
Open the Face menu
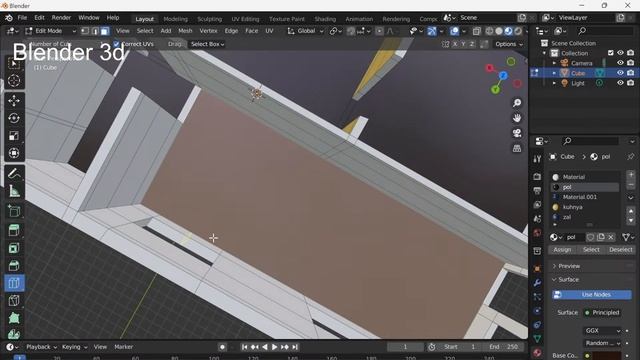pyautogui.click(x=251, y=31)
